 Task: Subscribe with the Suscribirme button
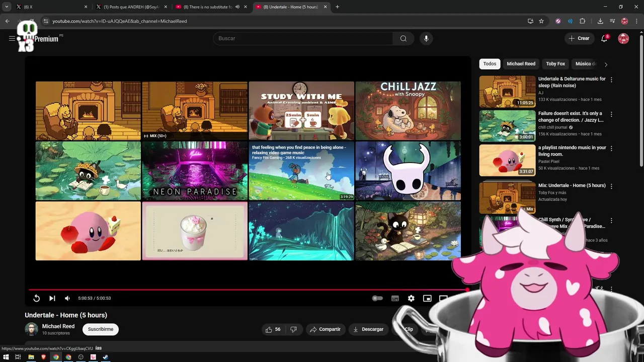click(101, 329)
